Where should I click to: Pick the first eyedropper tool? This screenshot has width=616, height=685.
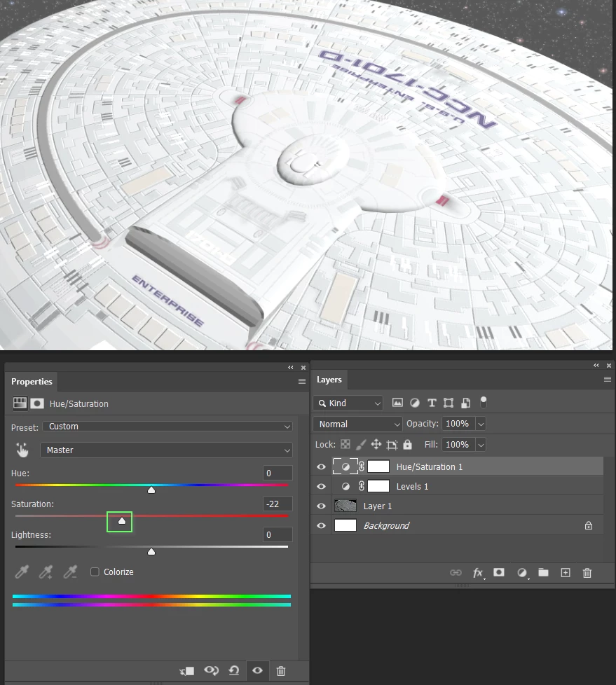[x=22, y=572]
